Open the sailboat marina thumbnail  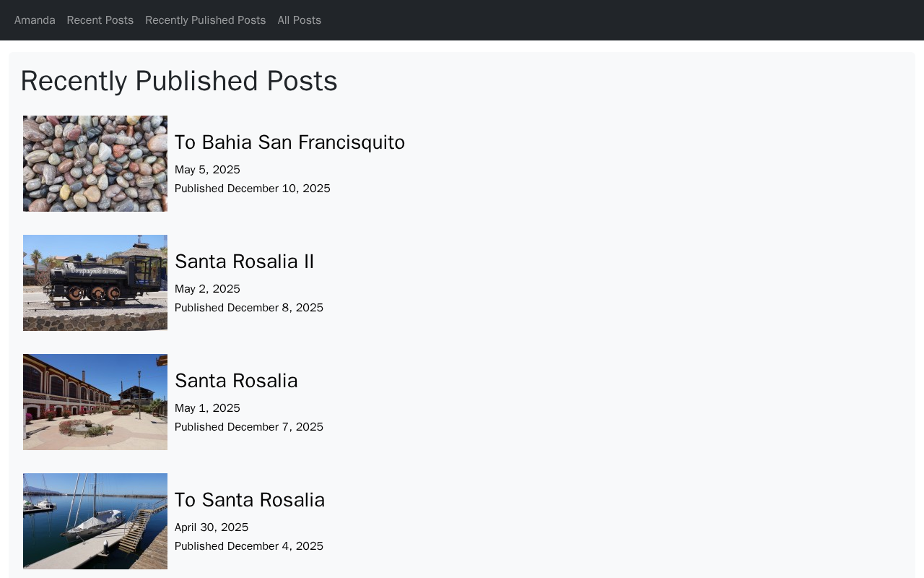point(95,521)
